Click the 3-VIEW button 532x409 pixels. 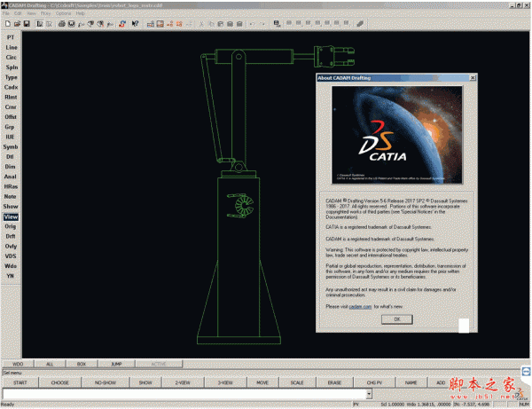[x=223, y=381]
